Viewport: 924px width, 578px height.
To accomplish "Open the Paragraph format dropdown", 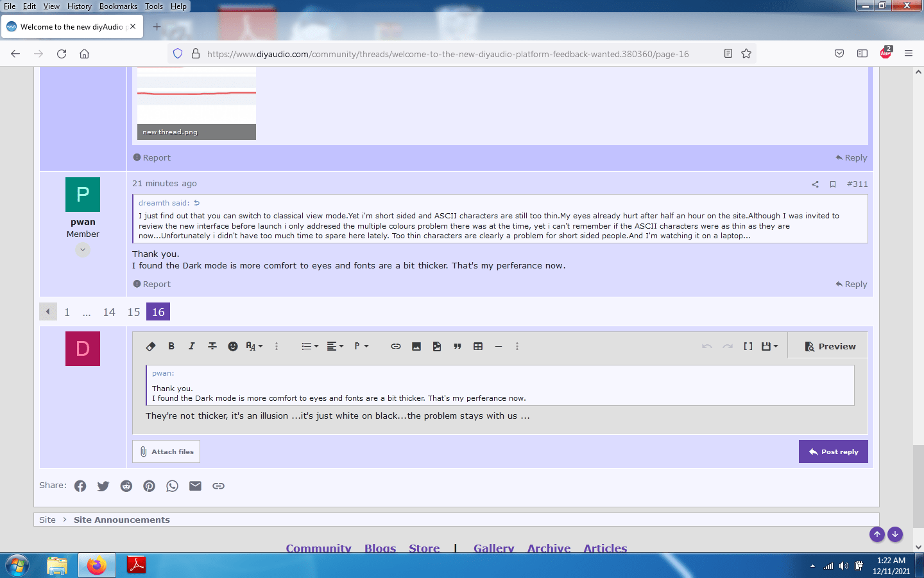I will coord(361,346).
